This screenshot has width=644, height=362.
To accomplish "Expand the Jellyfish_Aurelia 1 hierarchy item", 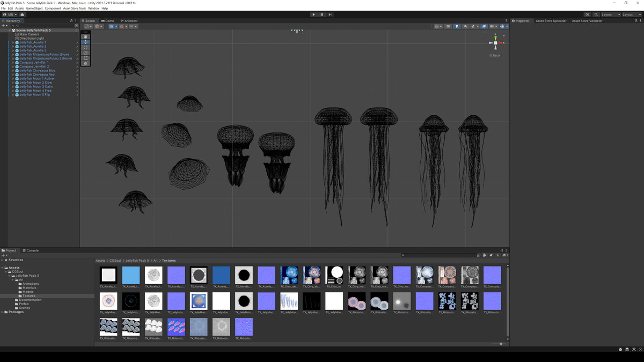I will [13, 42].
